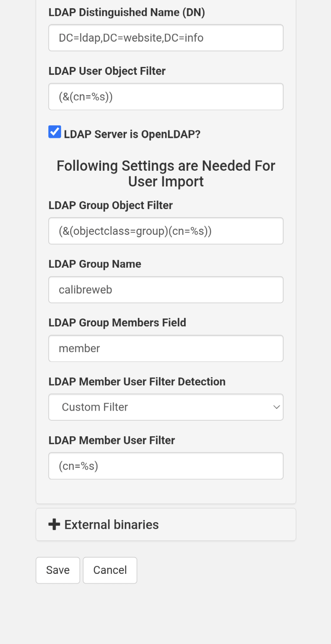The image size is (331, 644).
Task: Select the LDAP Member User Filter text box
Action: click(x=166, y=466)
